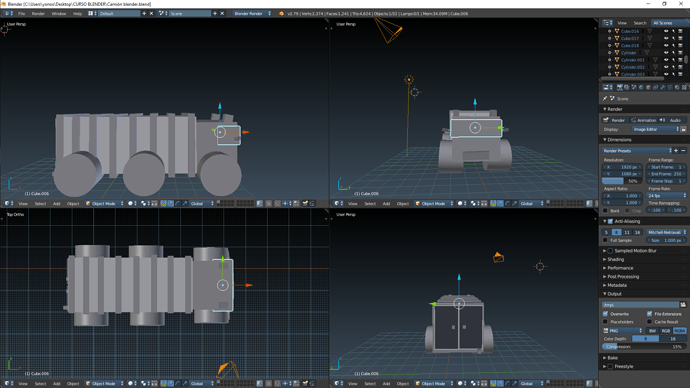Set anti-aliasing samples to 16
This screenshot has width=690, height=388.
(637, 232)
